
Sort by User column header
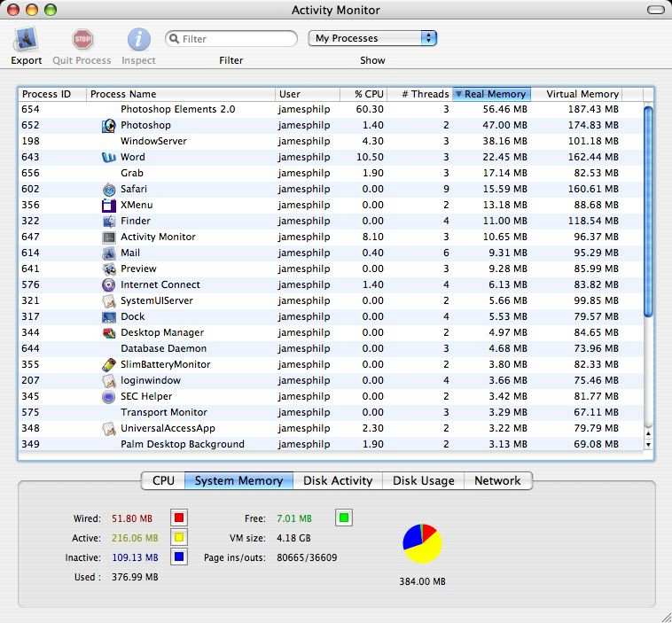point(308,94)
